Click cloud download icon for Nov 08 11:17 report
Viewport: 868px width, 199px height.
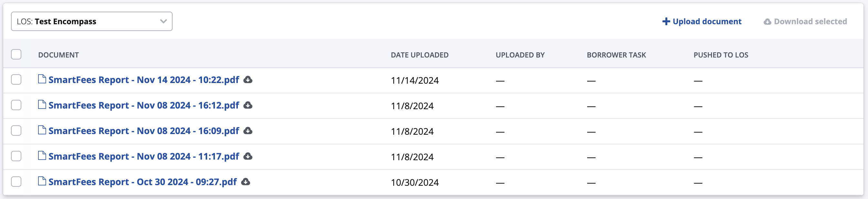point(248,156)
